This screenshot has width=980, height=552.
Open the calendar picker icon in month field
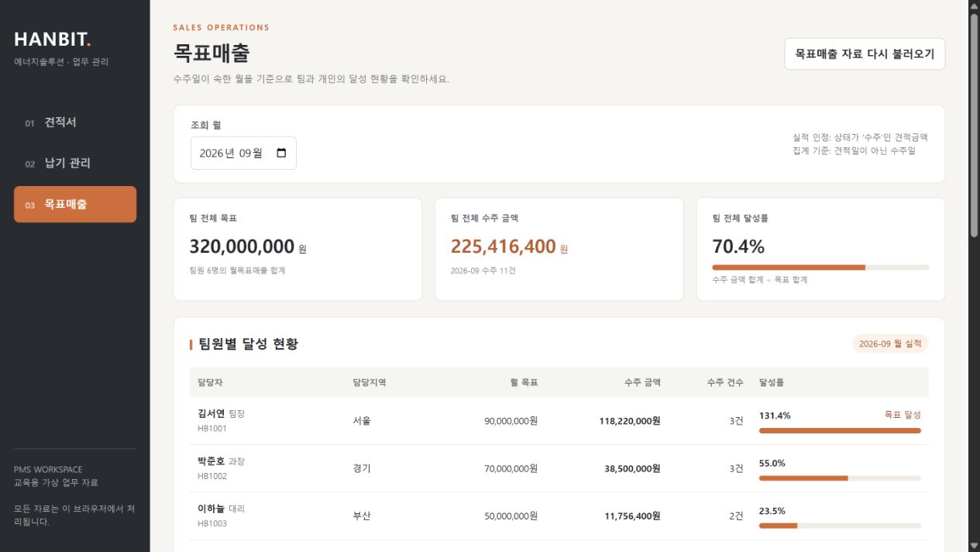point(281,153)
